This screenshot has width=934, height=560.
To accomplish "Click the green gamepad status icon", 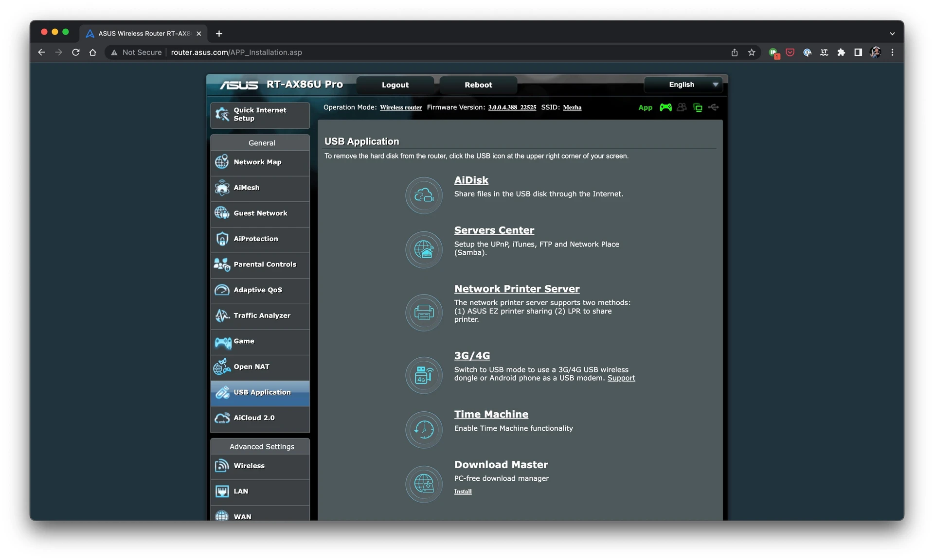I will point(665,107).
